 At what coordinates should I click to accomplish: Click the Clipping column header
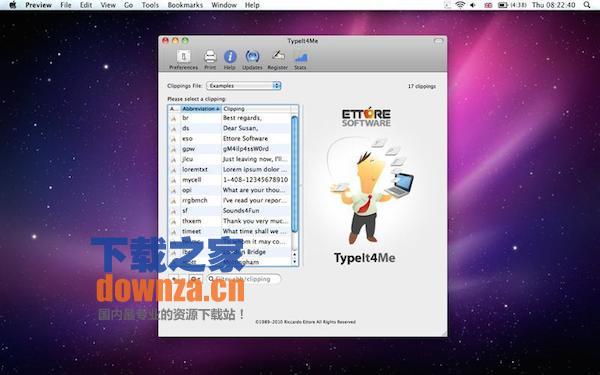[x=256, y=109]
